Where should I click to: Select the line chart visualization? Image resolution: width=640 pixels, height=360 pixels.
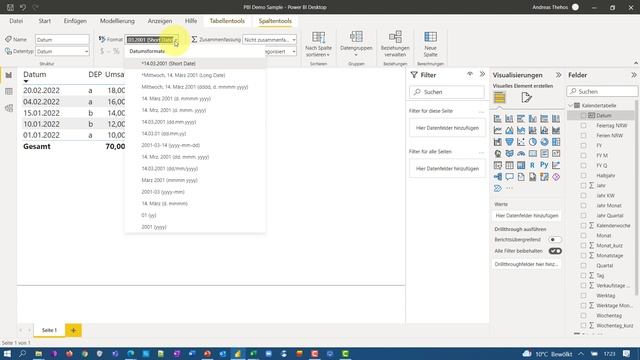pyautogui.click(x=498, y=131)
